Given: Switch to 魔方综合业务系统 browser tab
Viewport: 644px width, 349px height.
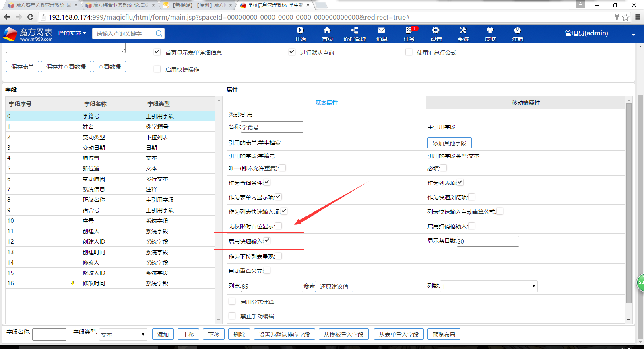Looking at the screenshot, I should pos(120,5).
